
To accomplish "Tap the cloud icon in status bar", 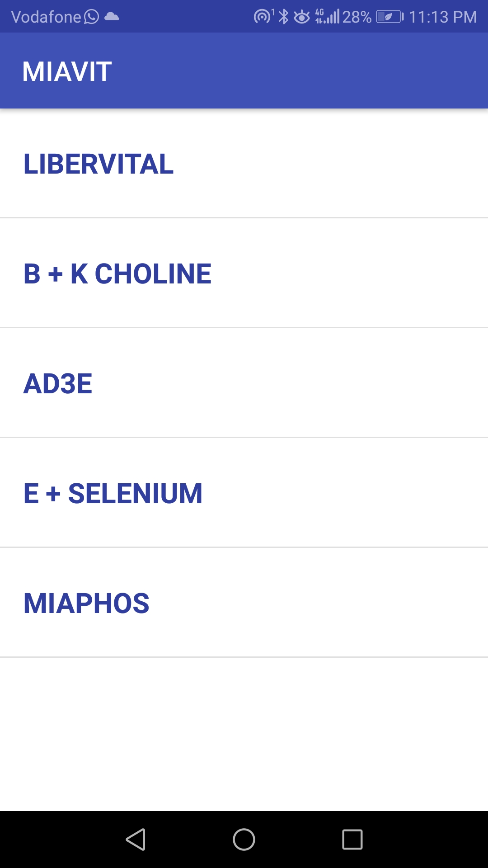I will coord(112,17).
